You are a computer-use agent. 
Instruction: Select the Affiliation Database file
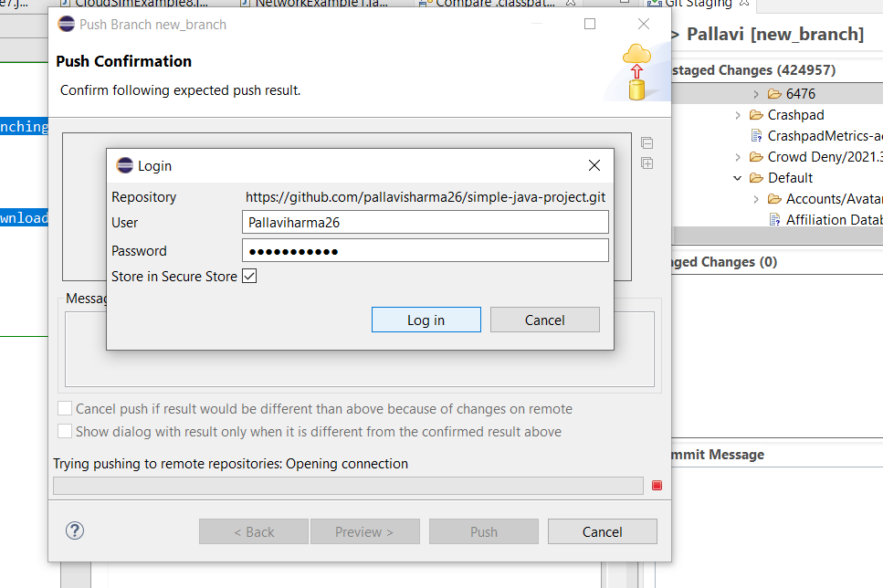coord(825,220)
